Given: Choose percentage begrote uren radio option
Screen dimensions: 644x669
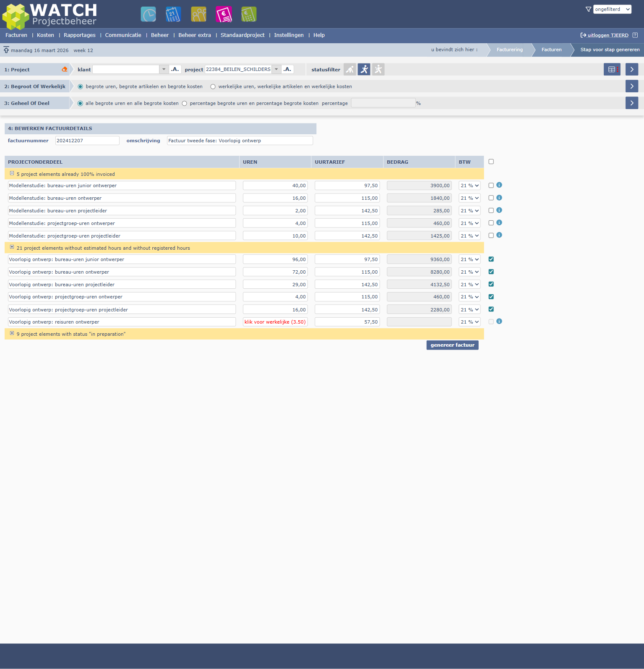Looking at the screenshot, I should coord(185,104).
